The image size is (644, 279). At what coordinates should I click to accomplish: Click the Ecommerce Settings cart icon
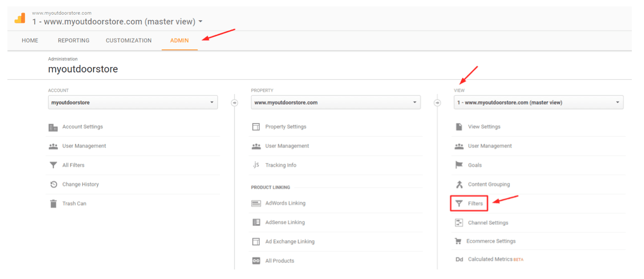click(458, 241)
